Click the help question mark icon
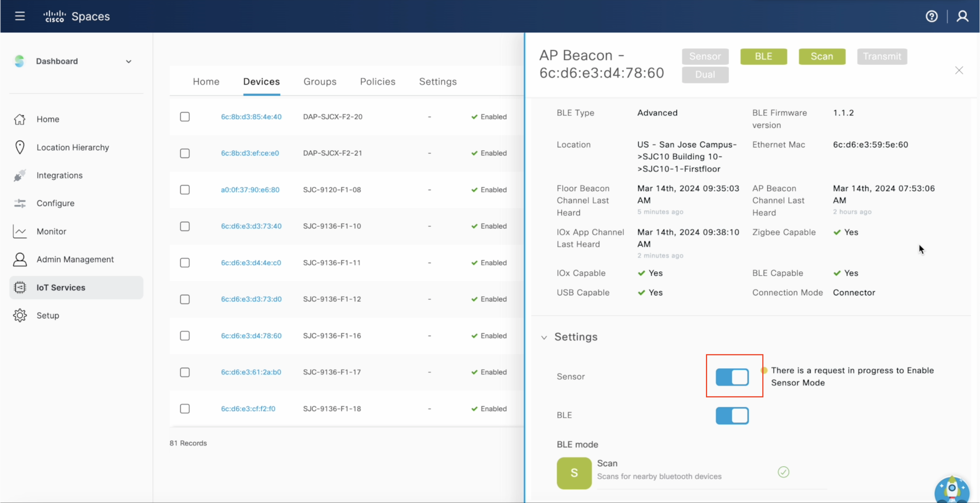Viewport: 980px width, 503px height. pyautogui.click(x=931, y=16)
